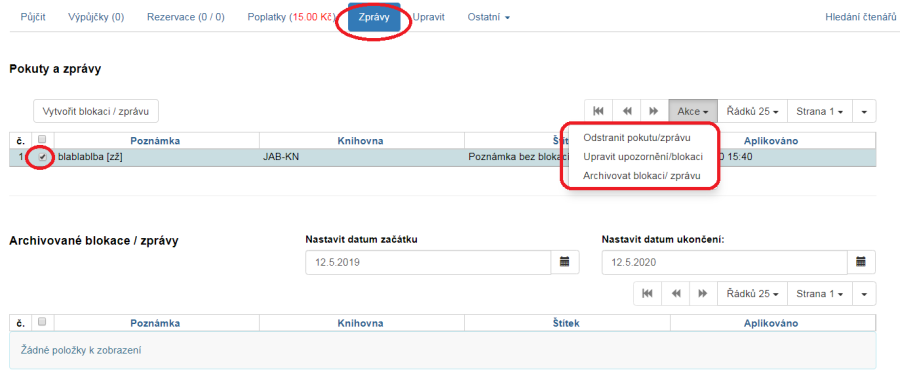Sort archived grid by Aplikováno column
The height and width of the screenshot is (387, 900).
pos(771,323)
